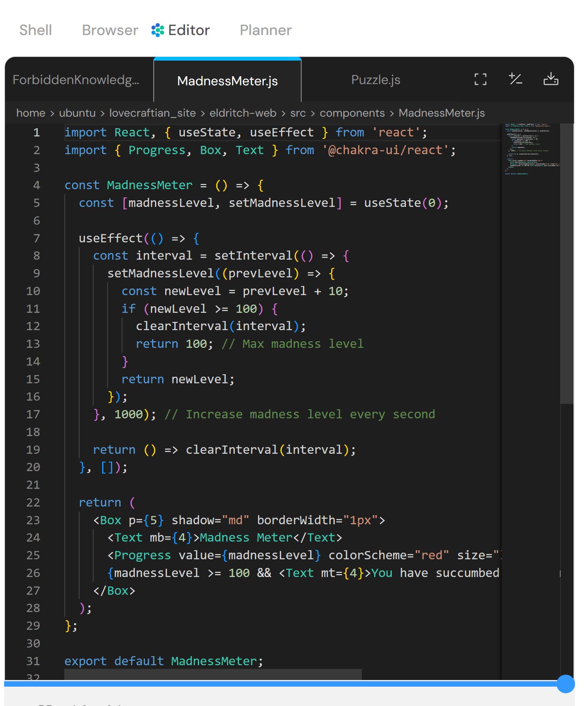Screen dimensions: 588x706
Task: Click line number 22 in gutter
Action: coord(33,502)
